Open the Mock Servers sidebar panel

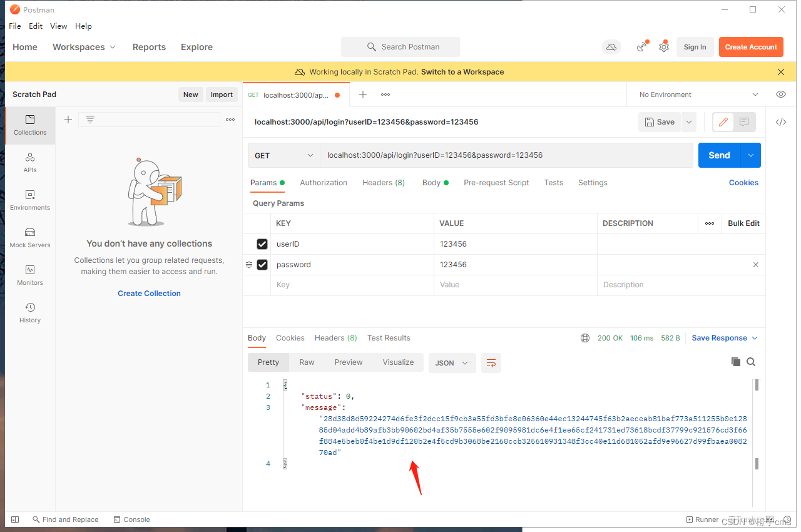coord(30,238)
